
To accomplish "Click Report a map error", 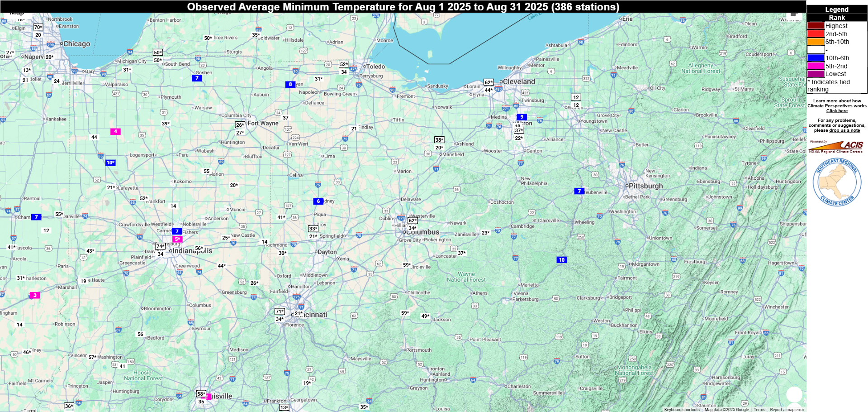I will pos(787,410).
